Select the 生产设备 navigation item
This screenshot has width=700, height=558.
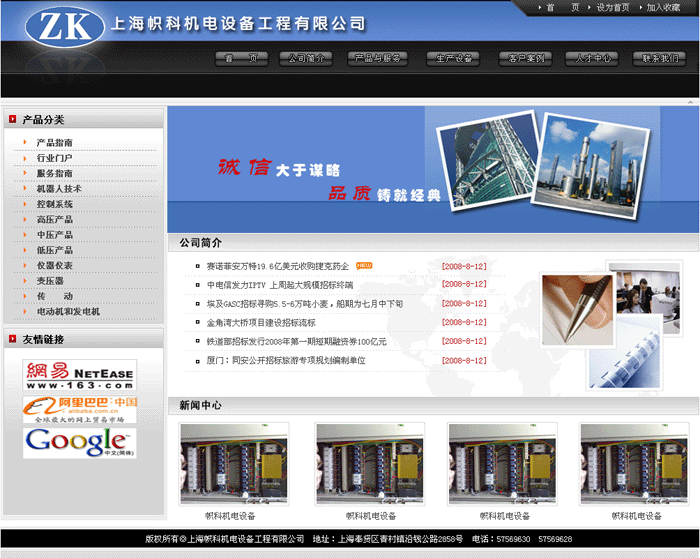453,58
